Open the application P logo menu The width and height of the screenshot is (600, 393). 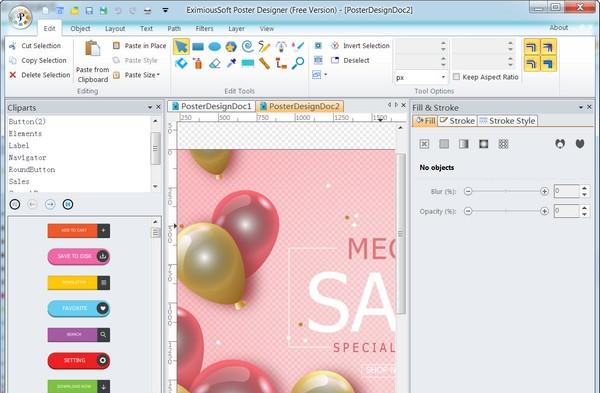[20, 17]
